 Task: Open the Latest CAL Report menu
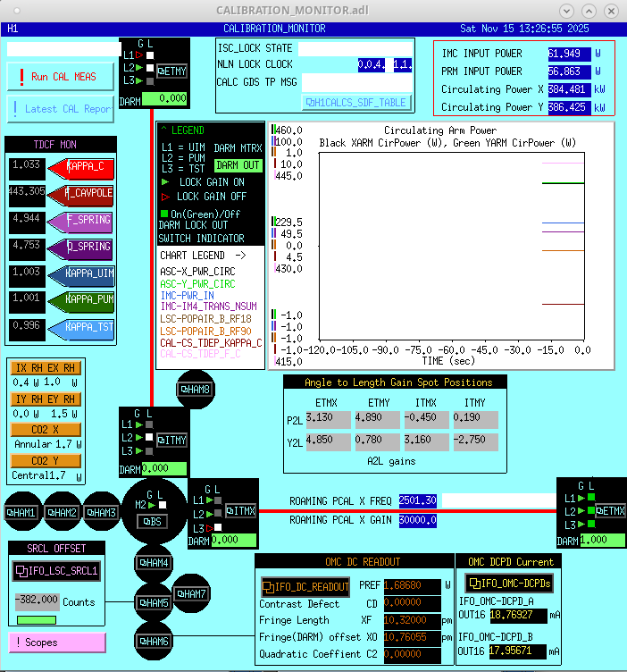(x=61, y=109)
